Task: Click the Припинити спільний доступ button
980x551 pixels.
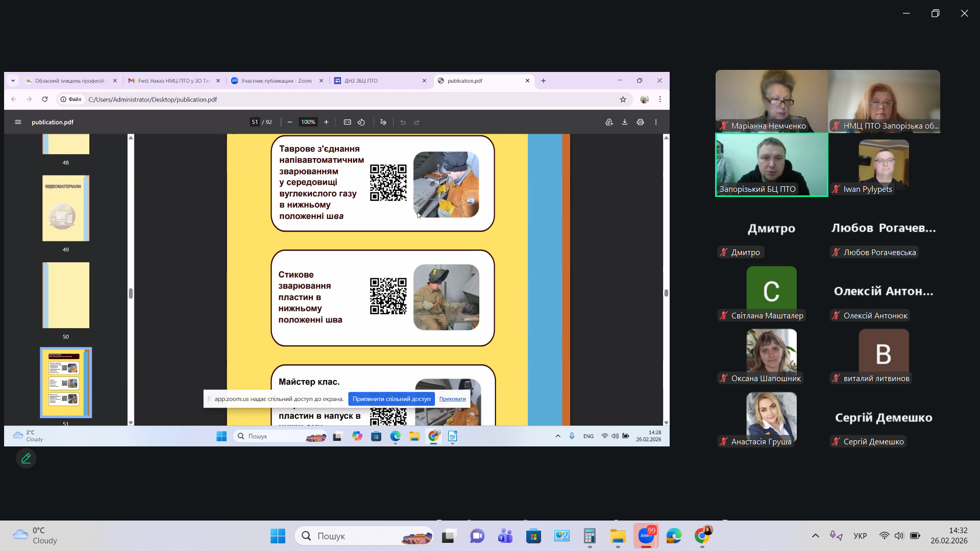Action: (391, 399)
